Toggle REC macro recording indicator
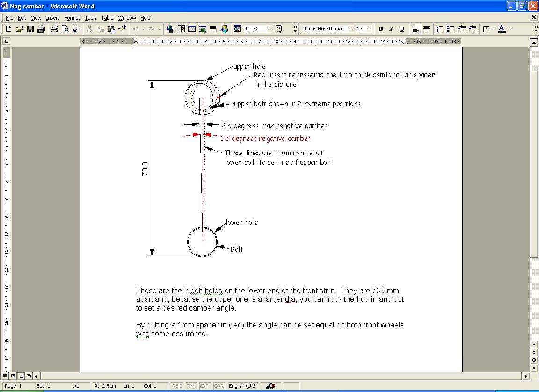The image size is (539, 392). coord(177,386)
